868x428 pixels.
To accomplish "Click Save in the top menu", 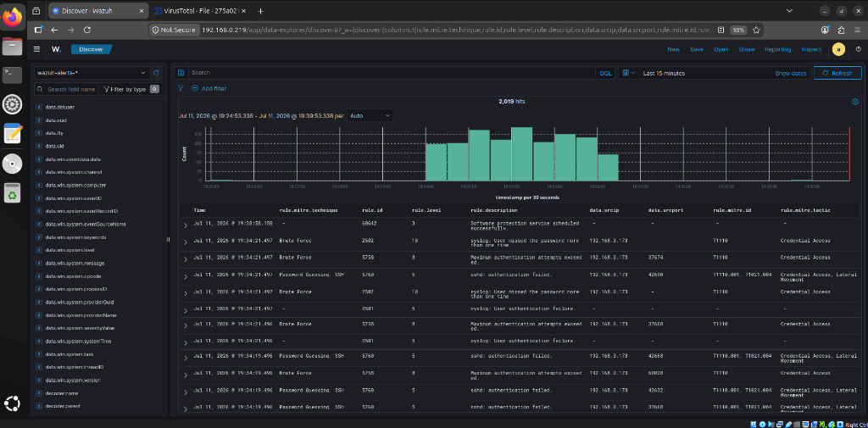I will [x=697, y=49].
